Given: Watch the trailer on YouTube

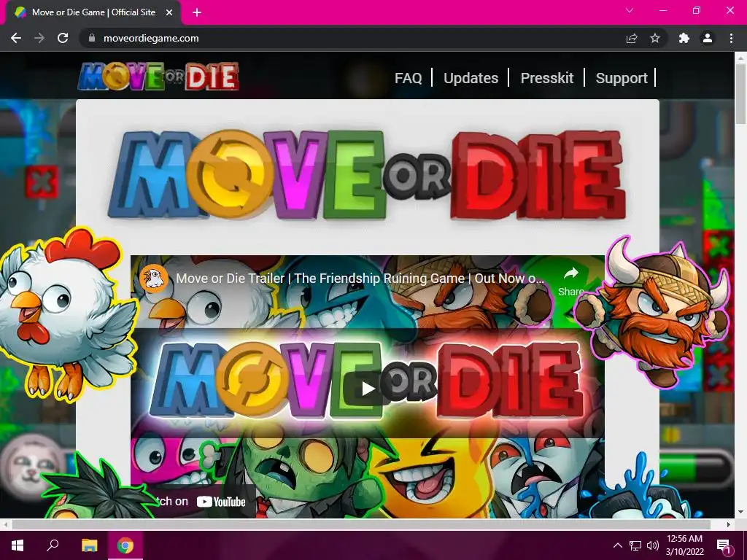Looking at the screenshot, I should click(x=193, y=501).
